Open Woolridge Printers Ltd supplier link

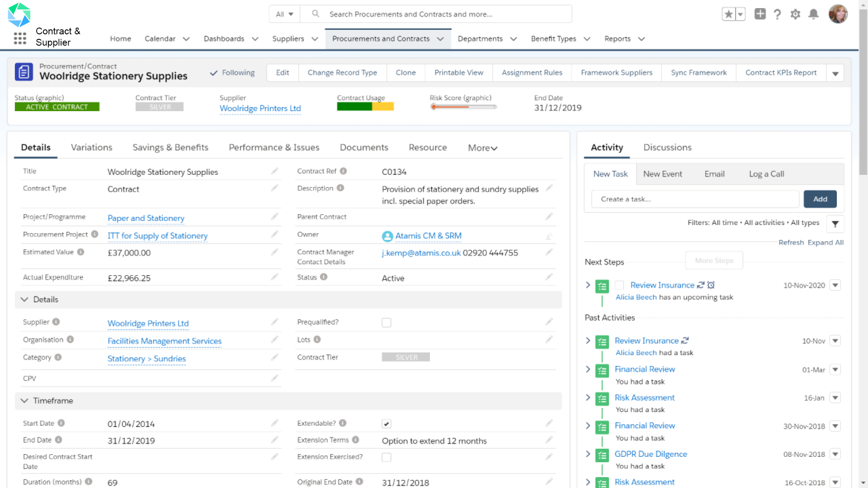[x=260, y=108]
